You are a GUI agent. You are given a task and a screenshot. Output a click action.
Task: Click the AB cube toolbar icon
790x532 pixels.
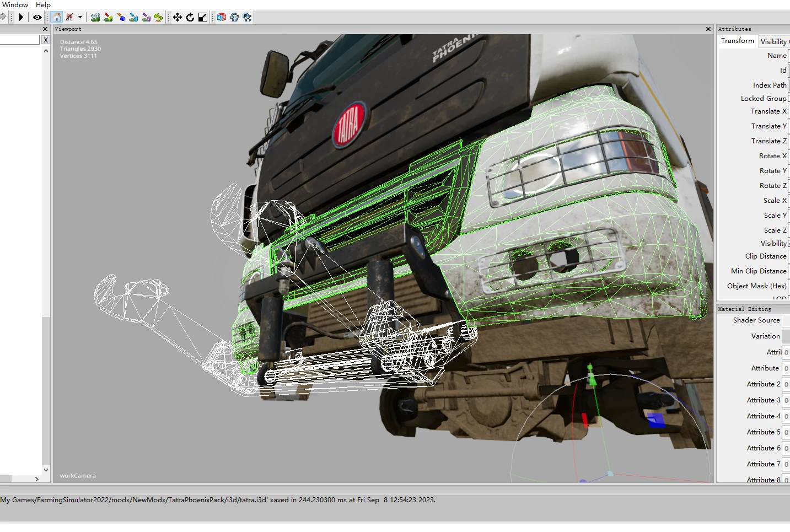pyautogui.click(x=222, y=18)
